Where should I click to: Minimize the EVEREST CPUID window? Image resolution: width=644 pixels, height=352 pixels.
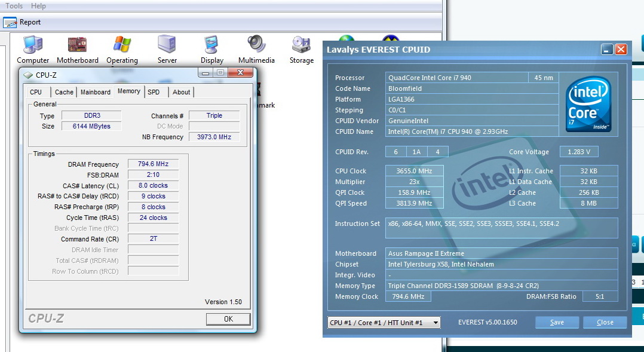(607, 50)
